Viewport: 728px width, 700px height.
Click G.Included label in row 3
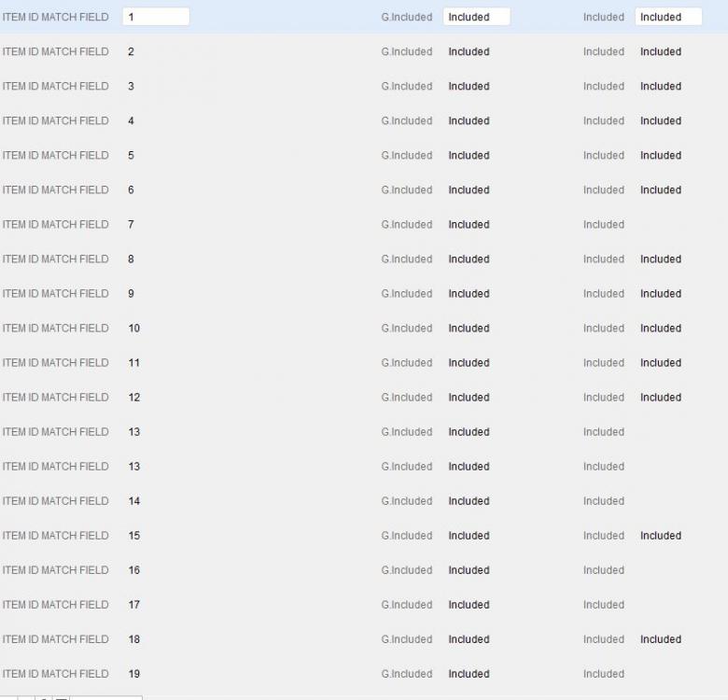407,87
